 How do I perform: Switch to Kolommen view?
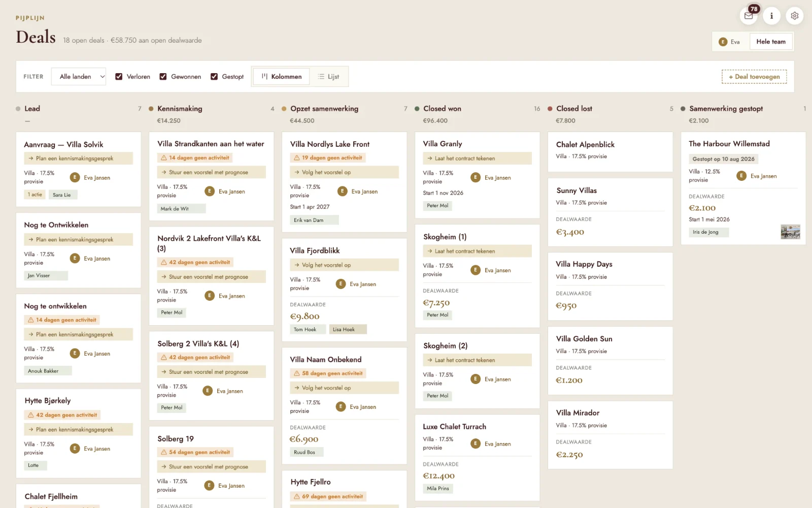pyautogui.click(x=281, y=77)
